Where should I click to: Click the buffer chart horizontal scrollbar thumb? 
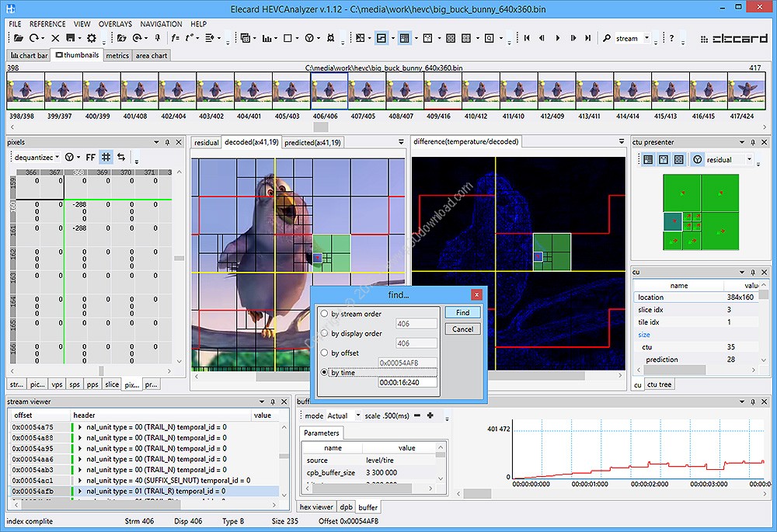coord(477,494)
